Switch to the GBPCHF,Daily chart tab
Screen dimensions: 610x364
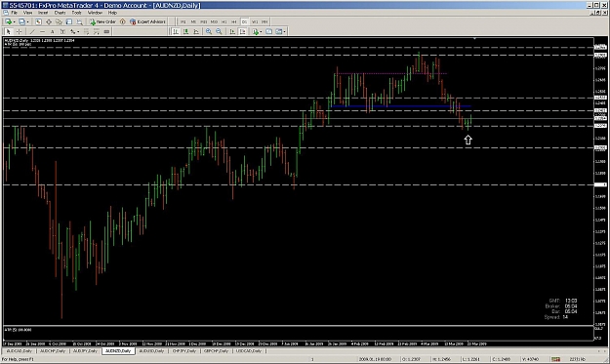pyautogui.click(x=217, y=350)
